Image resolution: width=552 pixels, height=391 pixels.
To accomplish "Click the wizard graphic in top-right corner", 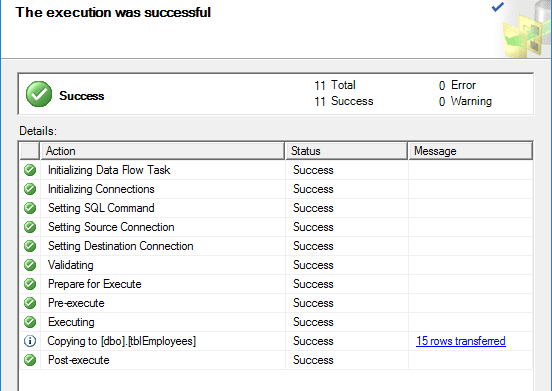I will click(x=526, y=30).
